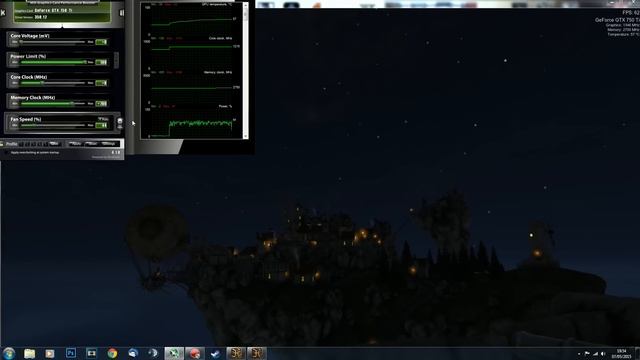Adjust the Fan Speed slider
The width and height of the screenshot is (640, 360).
(53, 125)
